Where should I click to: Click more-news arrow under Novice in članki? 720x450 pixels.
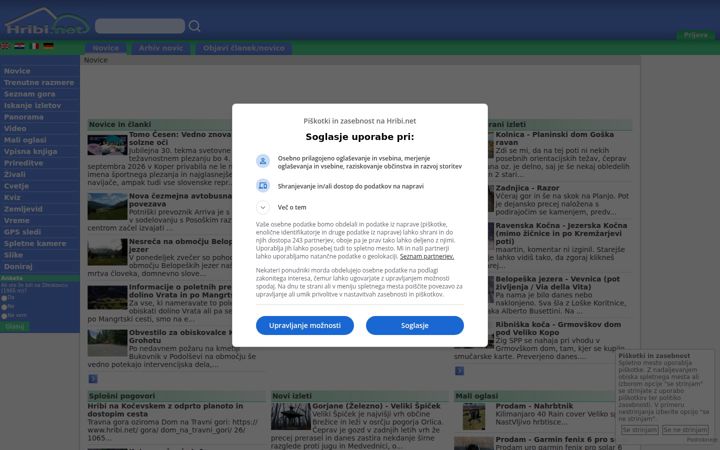coord(93,379)
